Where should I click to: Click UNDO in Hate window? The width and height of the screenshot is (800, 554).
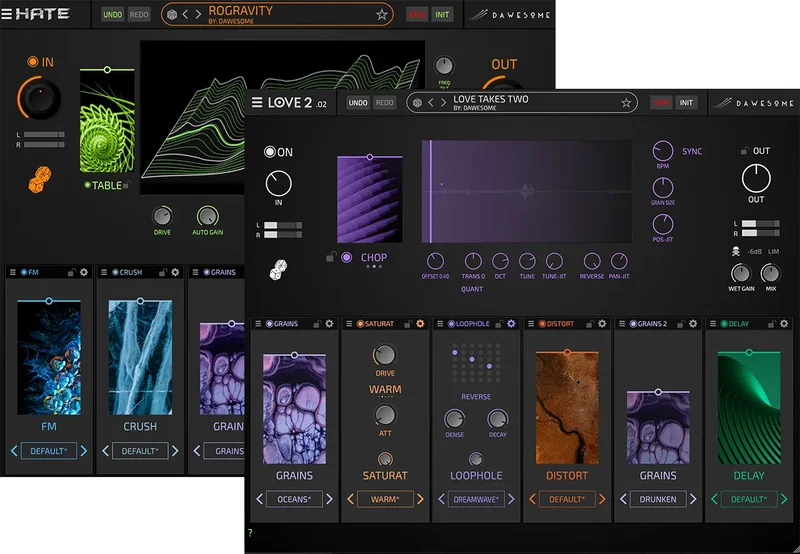112,14
